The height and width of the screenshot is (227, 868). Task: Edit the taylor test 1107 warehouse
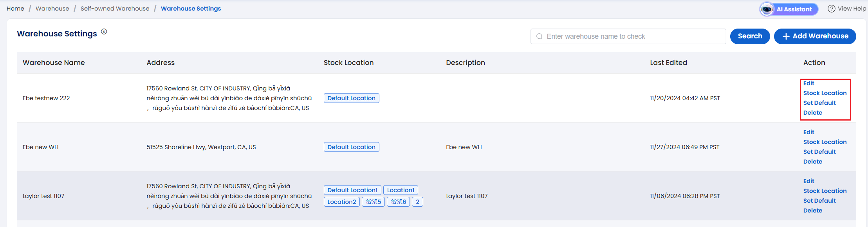809,181
